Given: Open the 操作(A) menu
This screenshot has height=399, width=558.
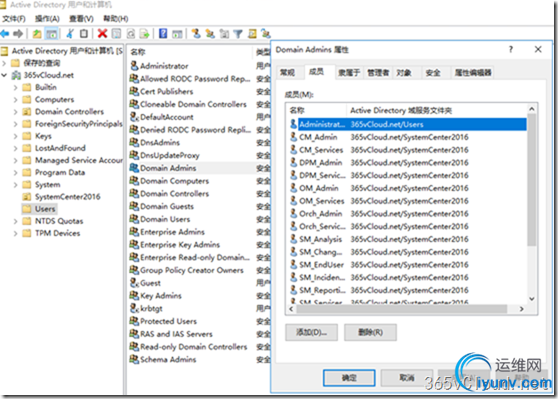Looking at the screenshot, I should 47,19.
